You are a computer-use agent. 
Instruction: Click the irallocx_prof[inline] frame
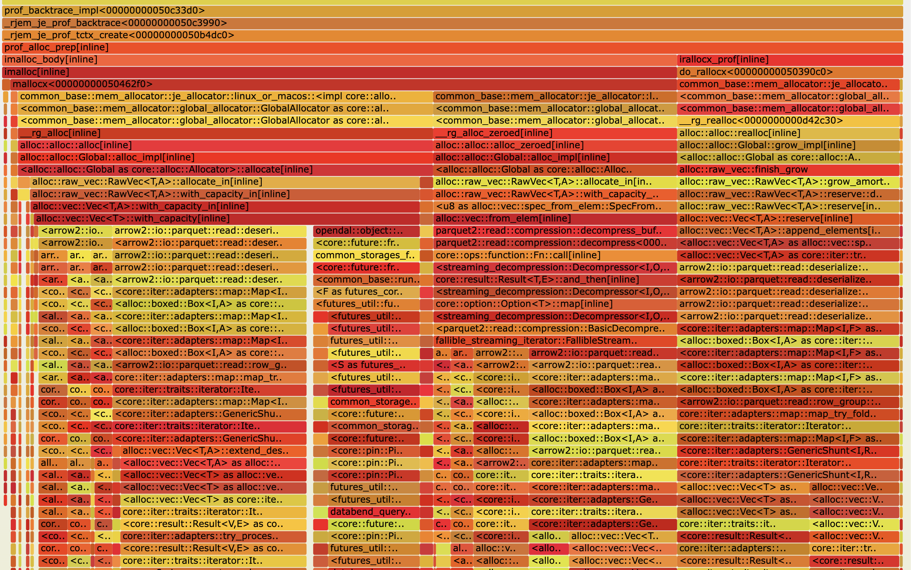point(789,60)
